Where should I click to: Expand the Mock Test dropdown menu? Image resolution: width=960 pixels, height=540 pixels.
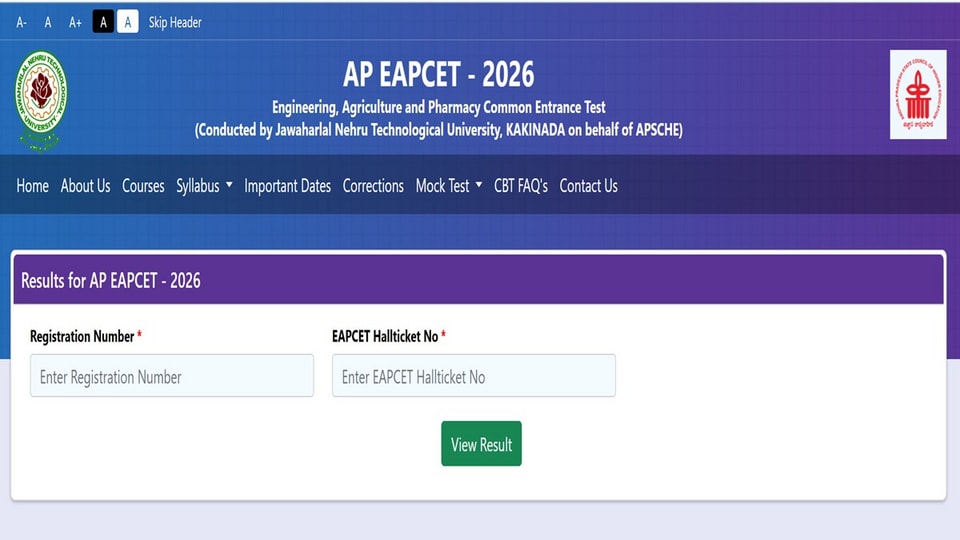[x=449, y=186]
